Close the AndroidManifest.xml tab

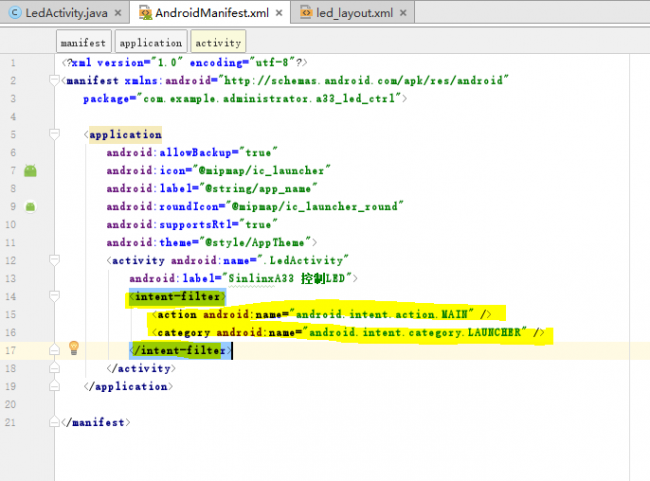pyautogui.click(x=279, y=13)
